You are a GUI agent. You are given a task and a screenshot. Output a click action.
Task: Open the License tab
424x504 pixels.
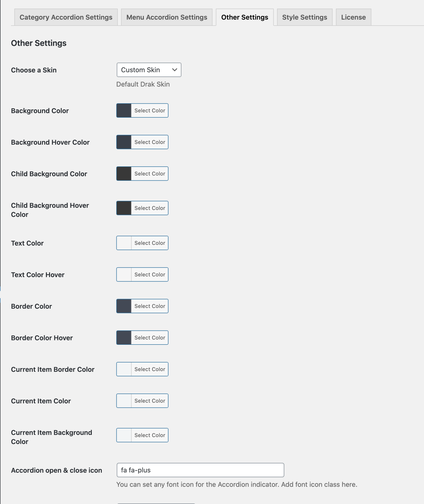[x=353, y=17]
